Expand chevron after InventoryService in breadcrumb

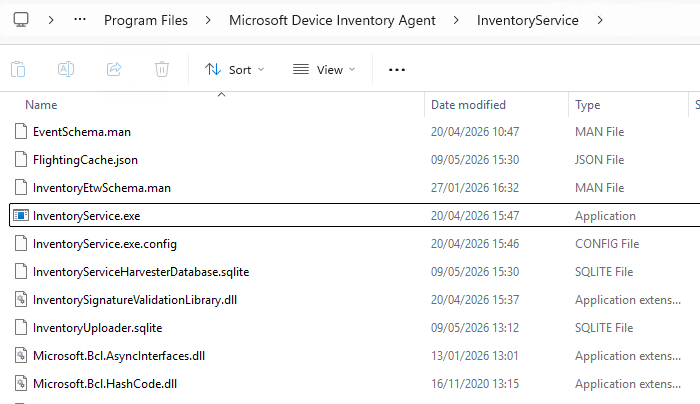(x=600, y=20)
